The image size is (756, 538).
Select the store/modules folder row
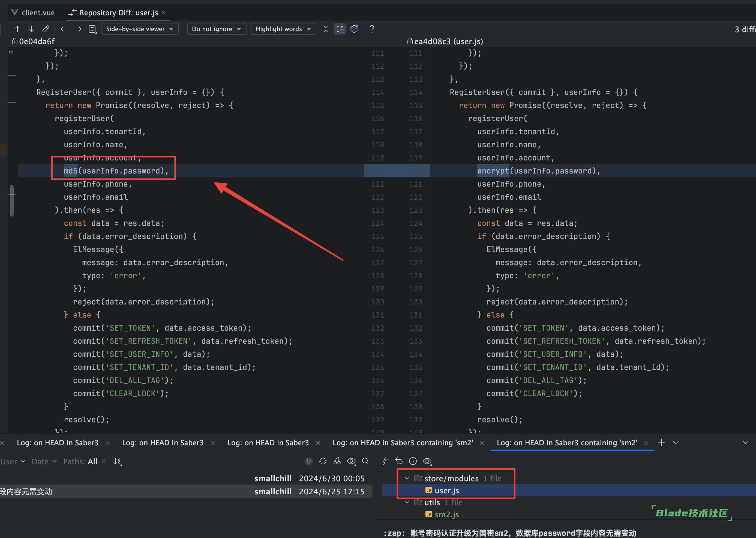(x=569, y=478)
